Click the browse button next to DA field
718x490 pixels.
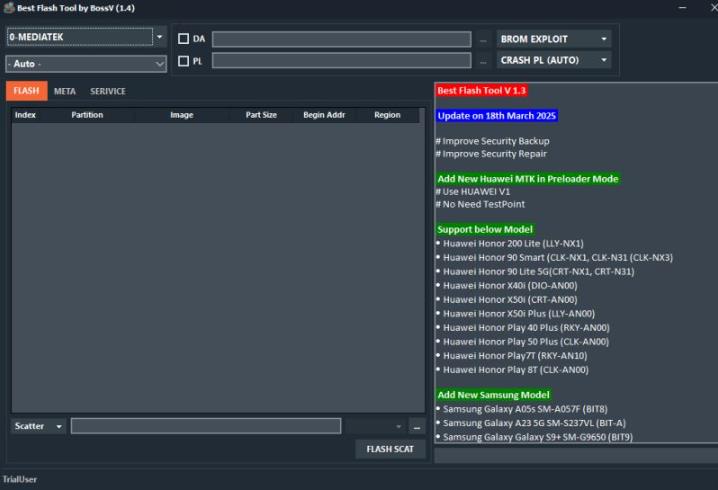(x=484, y=40)
